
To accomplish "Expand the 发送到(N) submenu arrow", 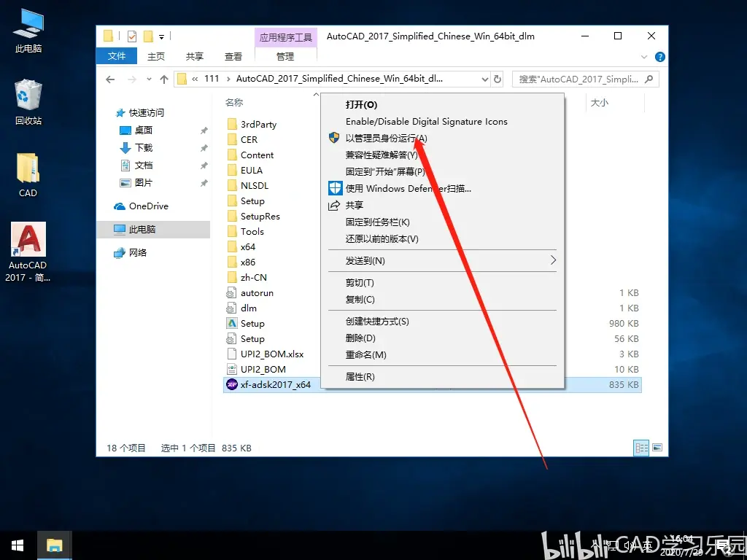I will pyautogui.click(x=553, y=260).
